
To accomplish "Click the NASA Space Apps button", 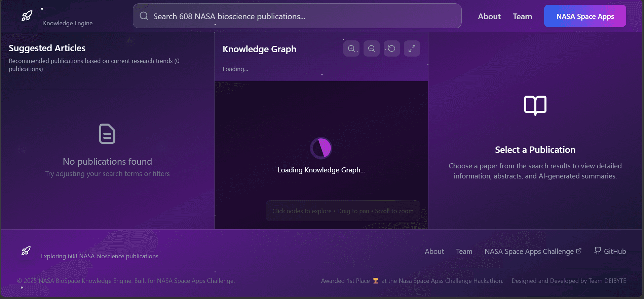I will 585,16.
